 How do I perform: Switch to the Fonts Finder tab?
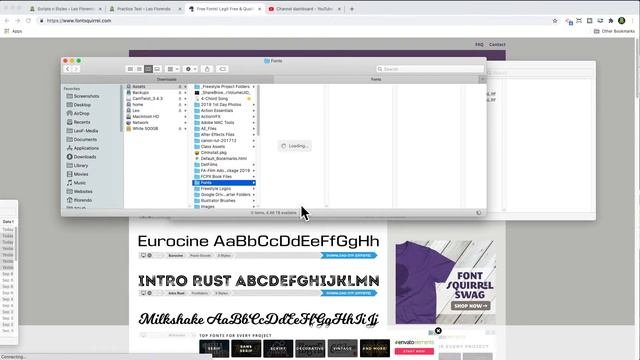(376, 79)
